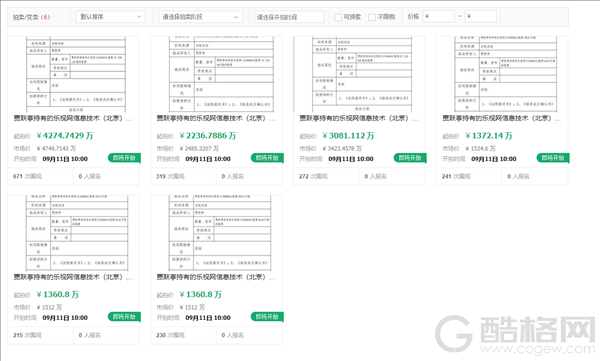Open the 请选择开拍时间 date selector

coord(289,17)
